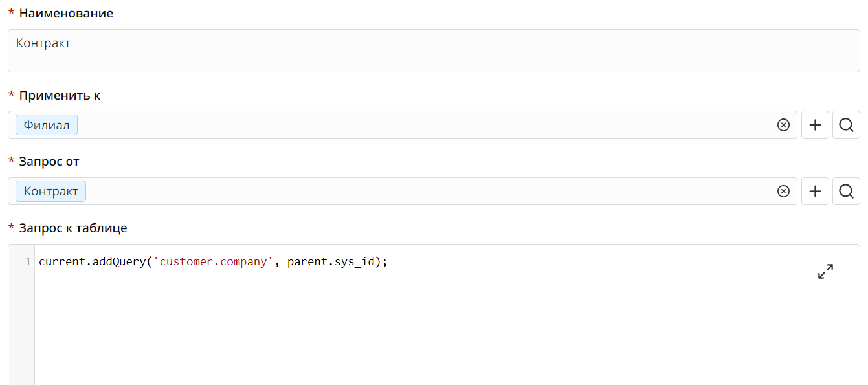Open search lookup for Запрос от field

846,192
